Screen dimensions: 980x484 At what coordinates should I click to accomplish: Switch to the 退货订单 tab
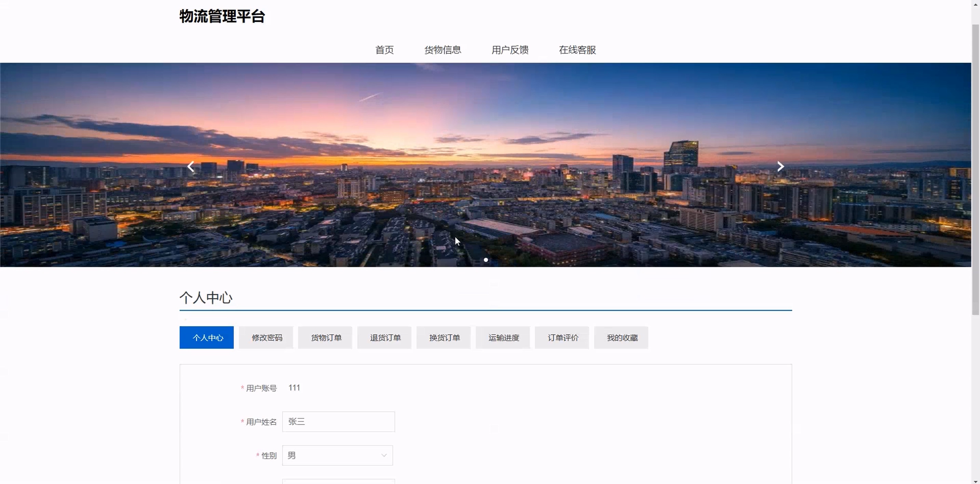click(385, 337)
